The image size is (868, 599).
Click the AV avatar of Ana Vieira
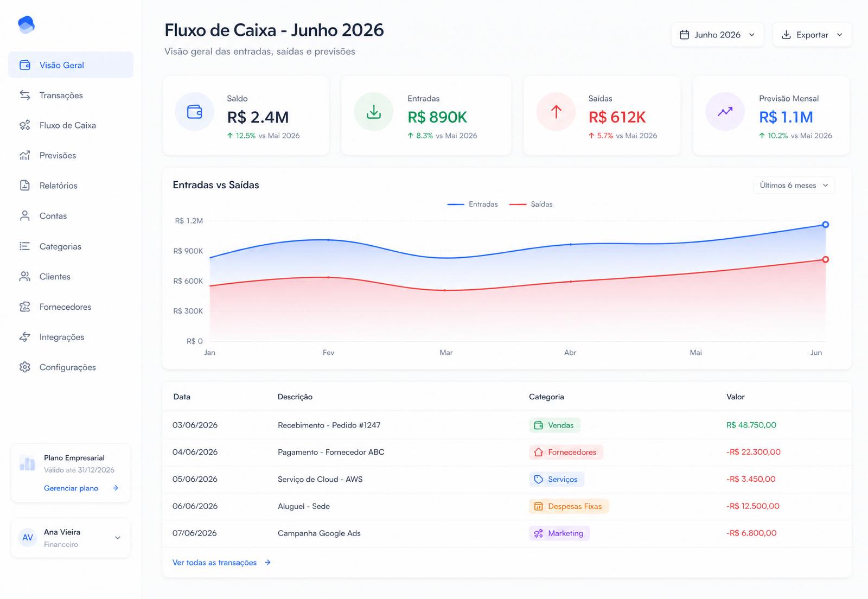pos(28,538)
